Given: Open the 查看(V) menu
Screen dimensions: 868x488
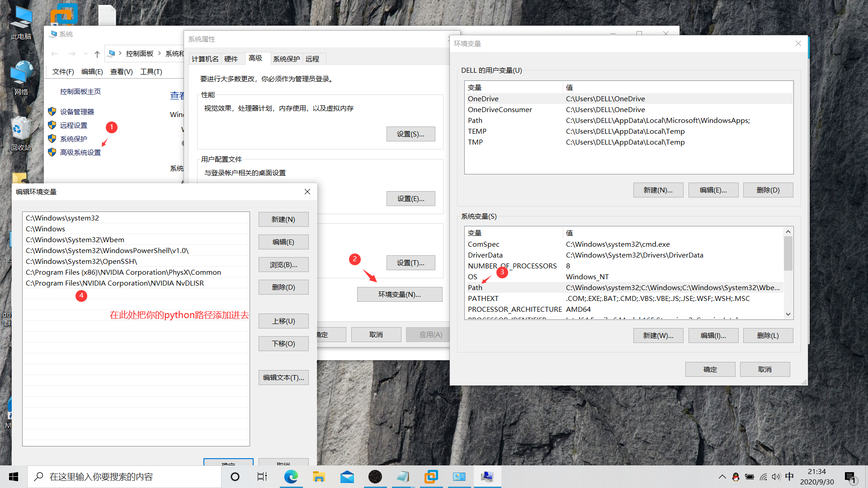Looking at the screenshot, I should coord(121,72).
